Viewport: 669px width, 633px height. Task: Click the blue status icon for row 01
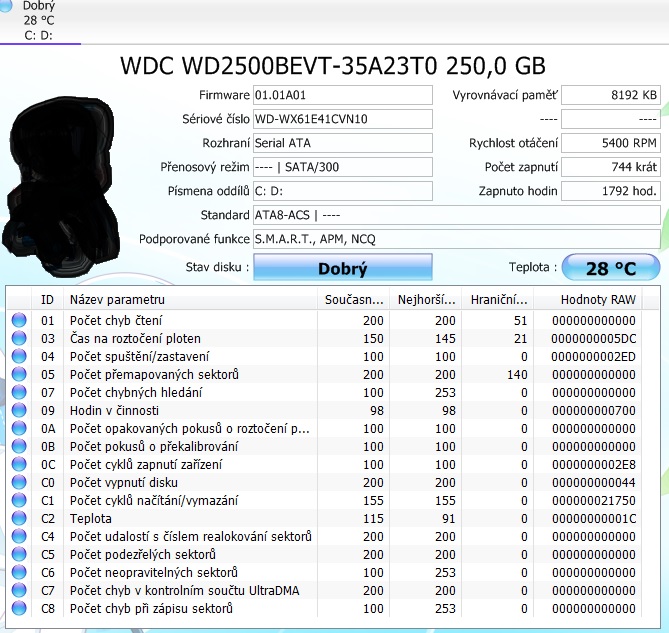19,321
